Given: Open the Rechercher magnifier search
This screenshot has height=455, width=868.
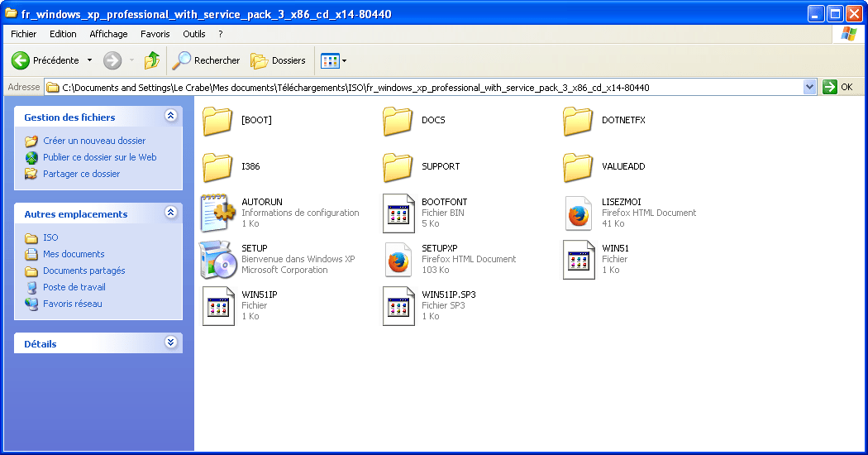Looking at the screenshot, I should 181,60.
